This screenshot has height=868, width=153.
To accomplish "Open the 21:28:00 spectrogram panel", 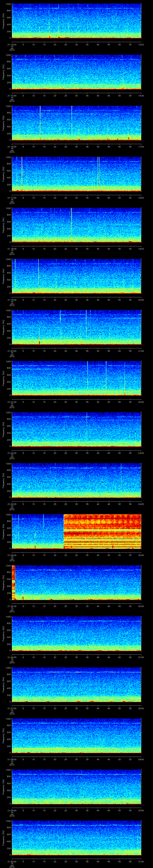I will coord(76,736).
